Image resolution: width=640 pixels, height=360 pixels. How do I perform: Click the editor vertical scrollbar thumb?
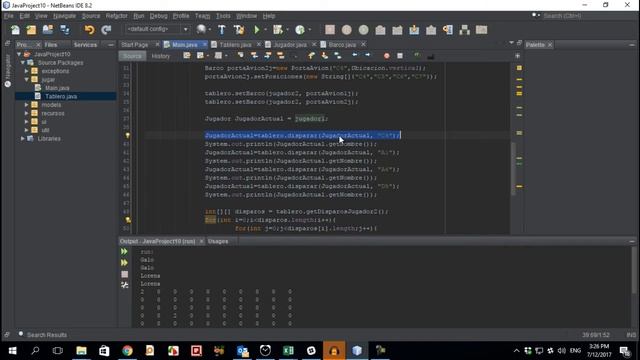[513, 168]
